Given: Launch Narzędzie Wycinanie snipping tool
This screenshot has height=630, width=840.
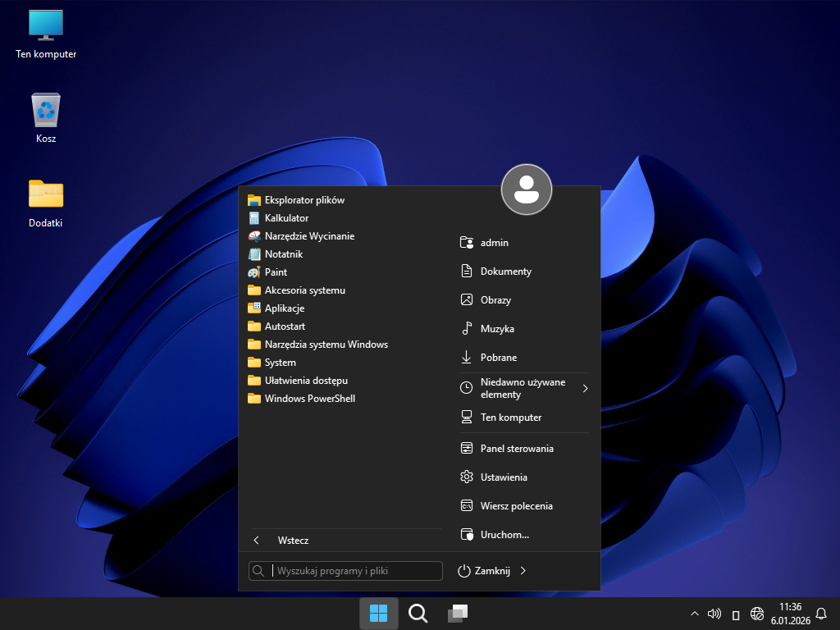Looking at the screenshot, I should 309,236.
